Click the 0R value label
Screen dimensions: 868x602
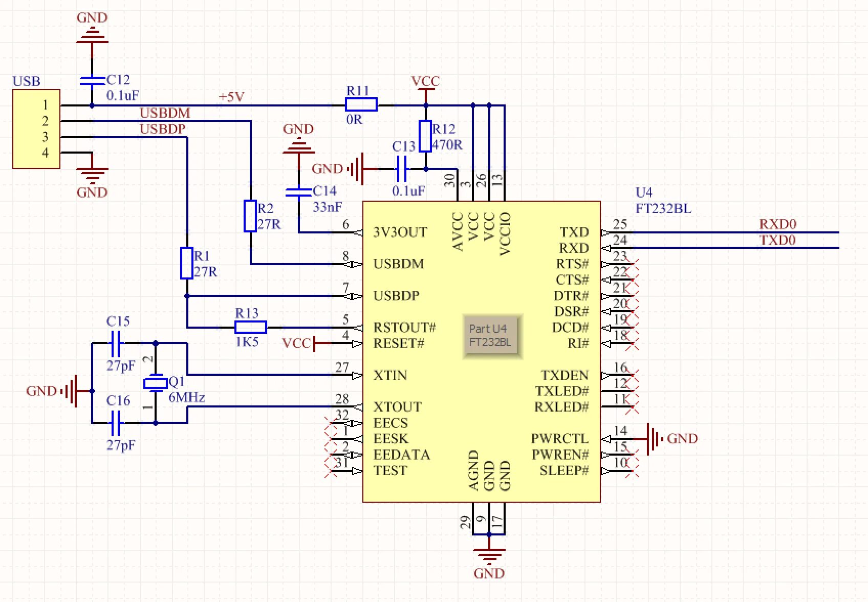(x=354, y=119)
